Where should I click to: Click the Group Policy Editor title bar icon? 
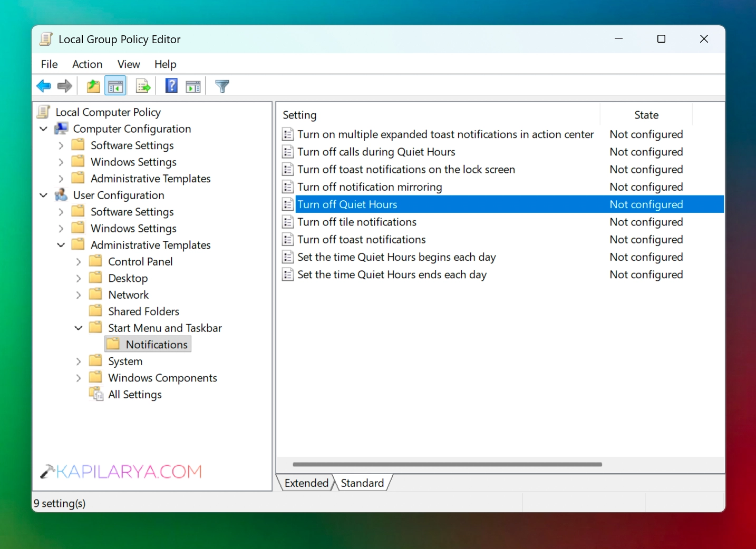click(x=46, y=39)
